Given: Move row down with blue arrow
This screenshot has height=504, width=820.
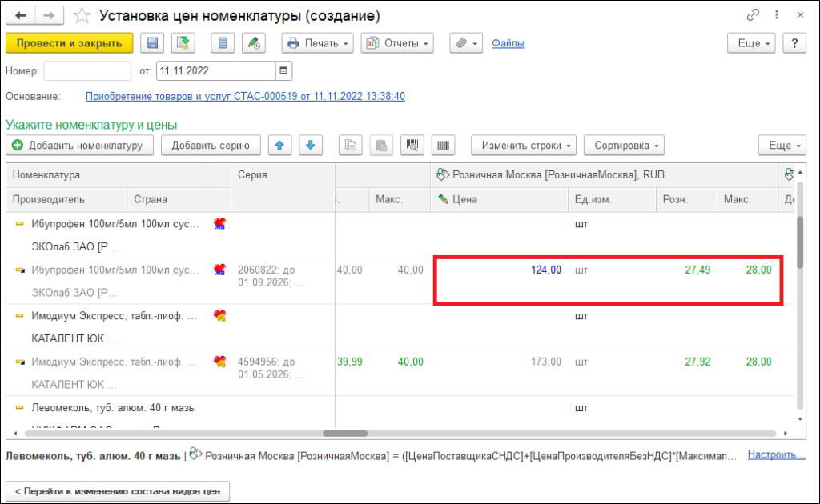Looking at the screenshot, I should click(x=311, y=146).
